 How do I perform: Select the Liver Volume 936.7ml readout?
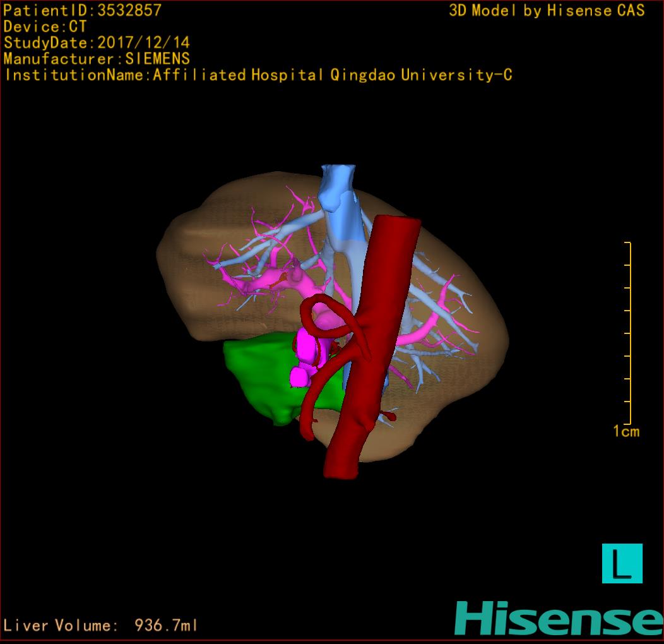click(101, 626)
